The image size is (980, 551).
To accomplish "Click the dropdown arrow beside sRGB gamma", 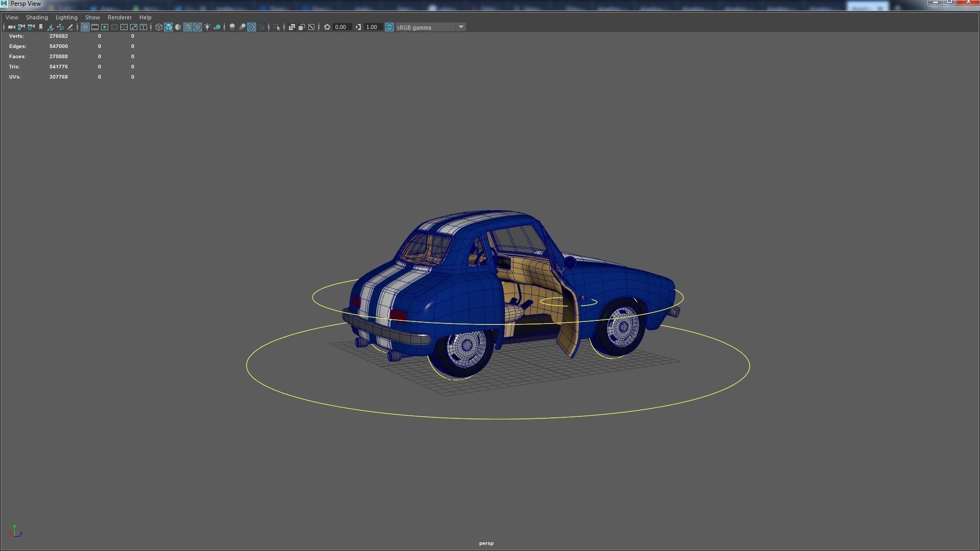I will click(x=461, y=27).
